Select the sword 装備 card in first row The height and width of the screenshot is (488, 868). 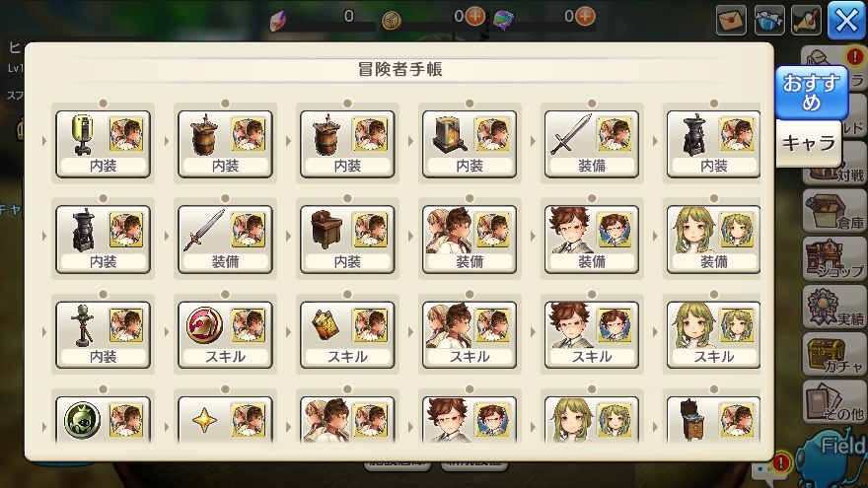pos(592,144)
